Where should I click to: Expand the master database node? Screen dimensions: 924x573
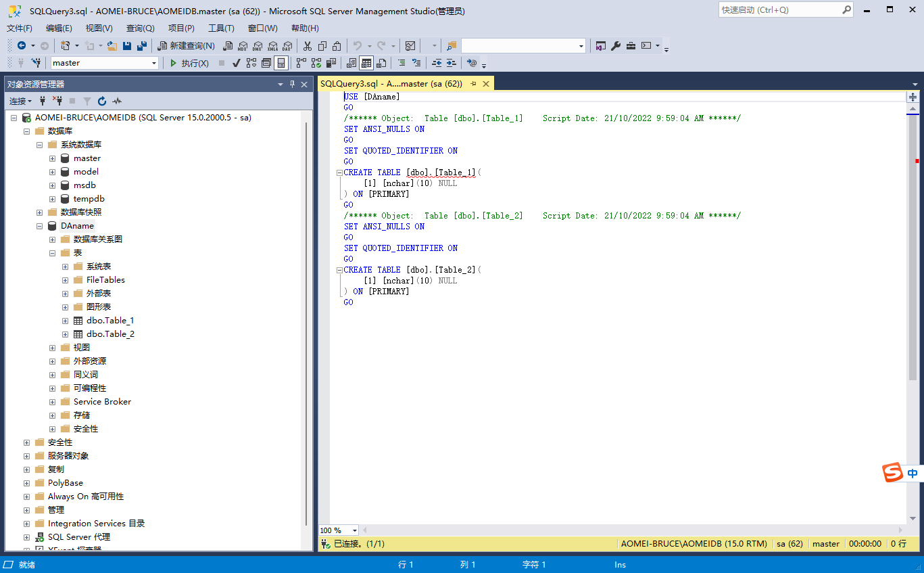coord(52,158)
